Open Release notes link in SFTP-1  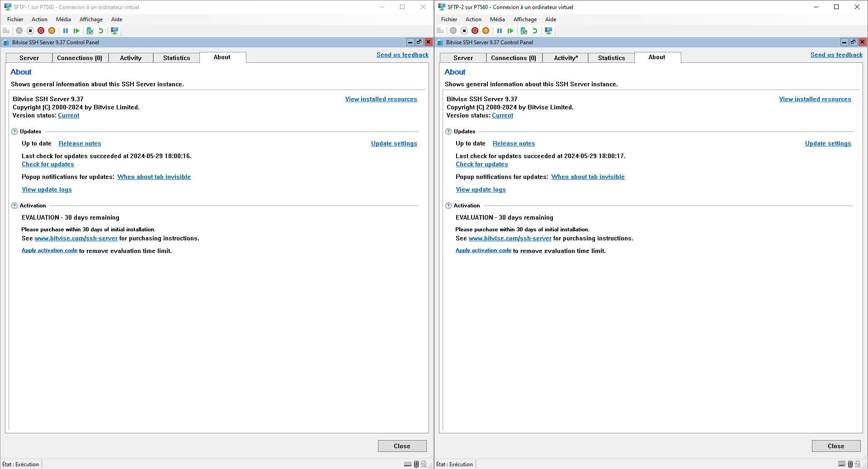click(80, 143)
